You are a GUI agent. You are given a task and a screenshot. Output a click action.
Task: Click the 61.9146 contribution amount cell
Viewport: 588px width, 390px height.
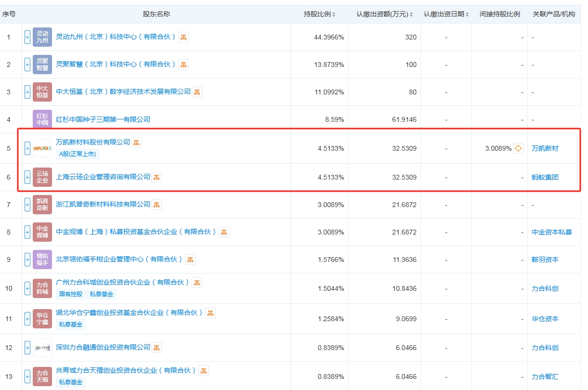405,119
